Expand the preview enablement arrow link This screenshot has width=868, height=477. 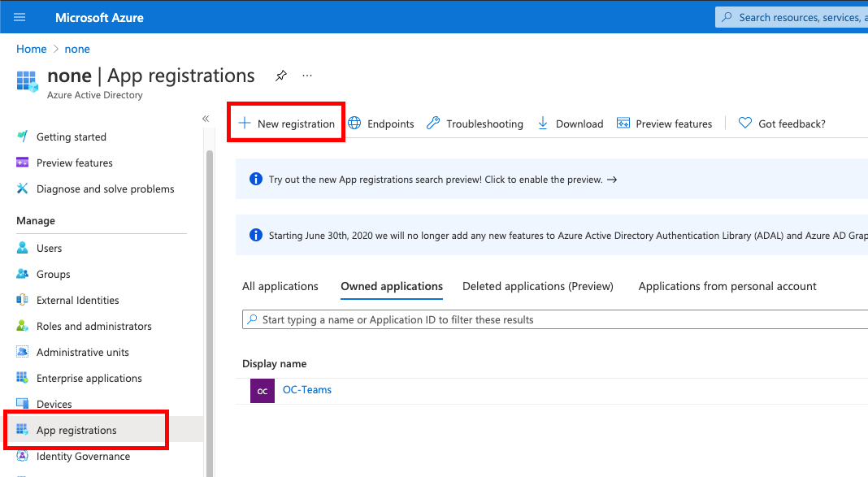click(612, 179)
